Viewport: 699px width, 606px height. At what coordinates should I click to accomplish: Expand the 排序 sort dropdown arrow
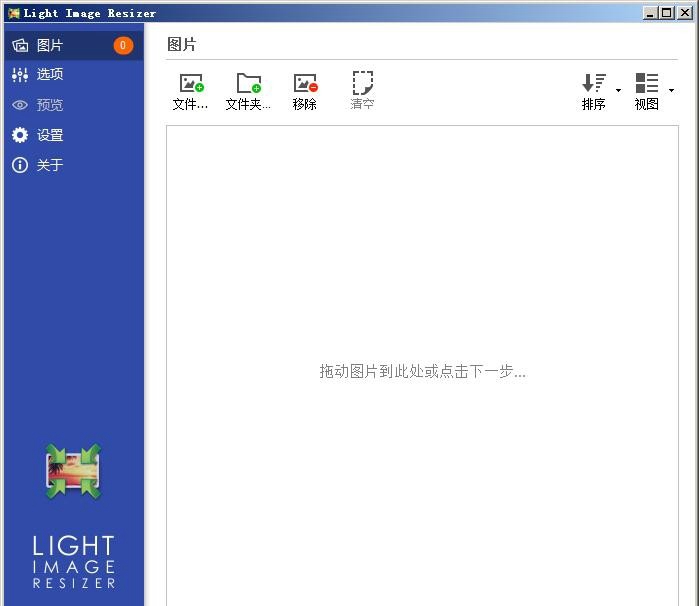point(618,90)
